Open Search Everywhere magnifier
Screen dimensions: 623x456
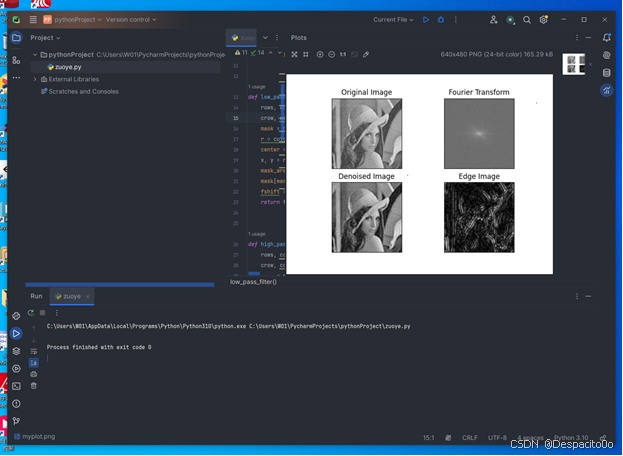coord(527,19)
